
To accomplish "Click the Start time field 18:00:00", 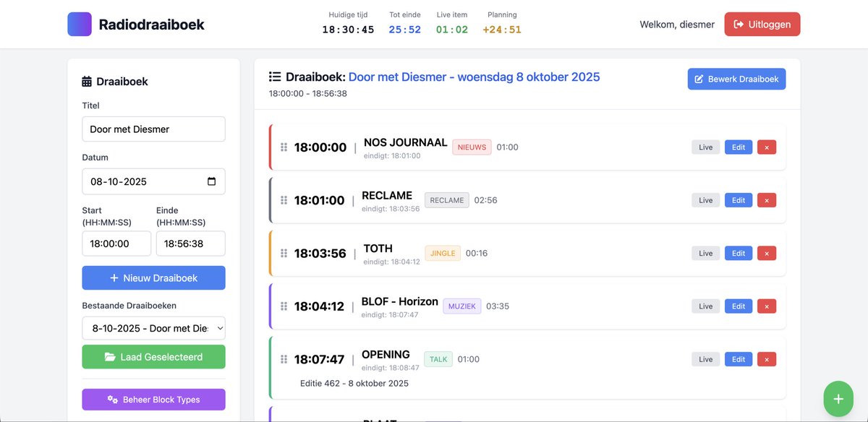I will (116, 244).
